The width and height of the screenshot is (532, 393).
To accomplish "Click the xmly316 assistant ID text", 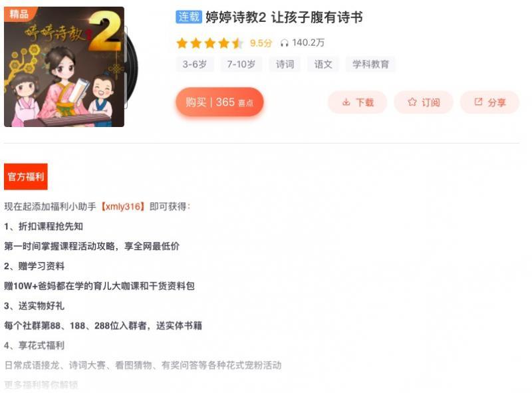I will [x=123, y=206].
